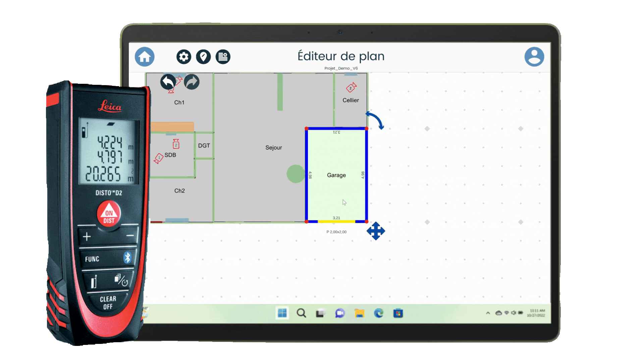The image size is (644, 362).
Task: Click the green circle in Sejour
Action: tap(296, 174)
